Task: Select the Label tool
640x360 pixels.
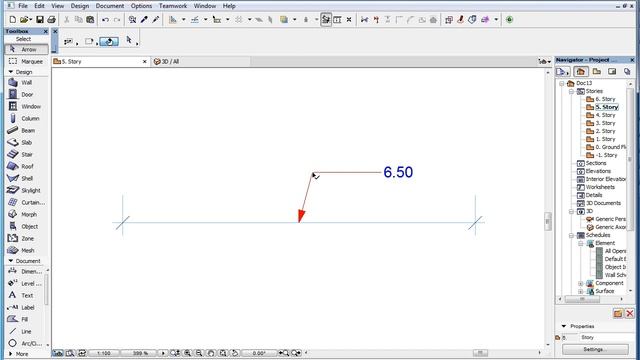Action: click(25, 307)
